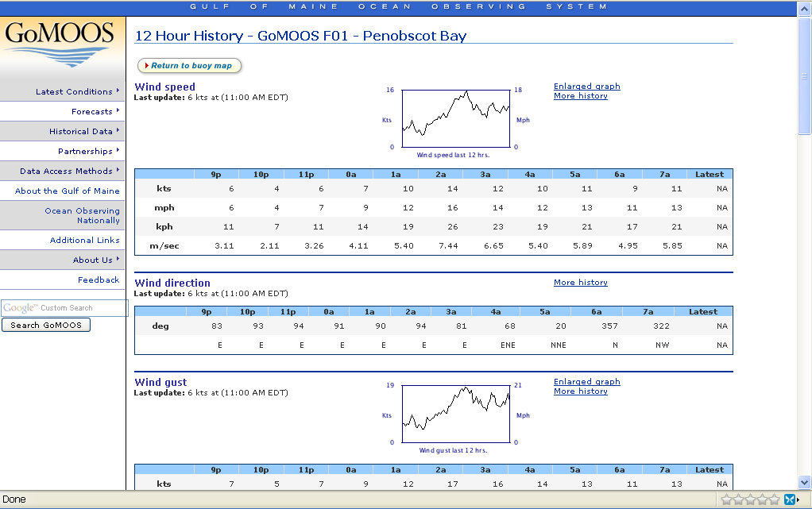Visit Additional Links page

click(85, 241)
